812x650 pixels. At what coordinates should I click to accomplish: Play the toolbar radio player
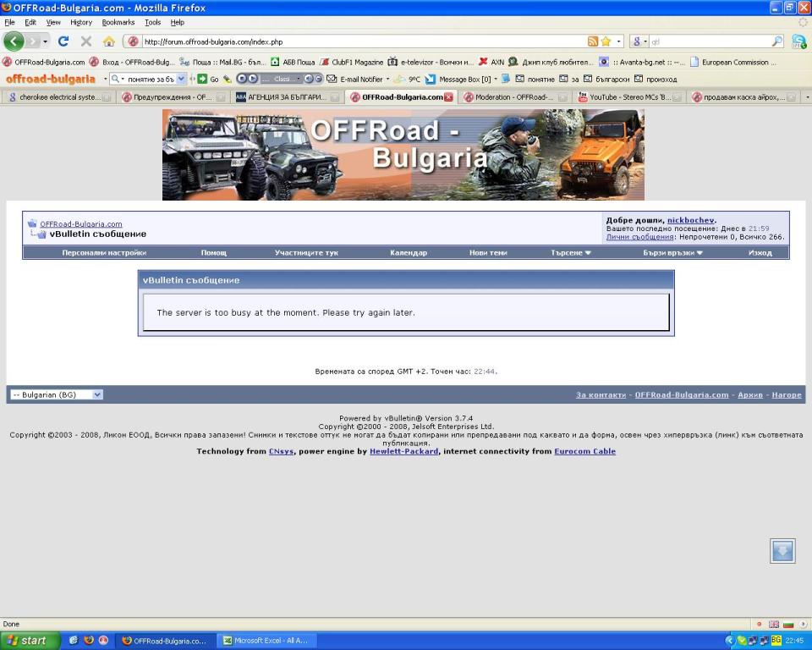point(253,79)
